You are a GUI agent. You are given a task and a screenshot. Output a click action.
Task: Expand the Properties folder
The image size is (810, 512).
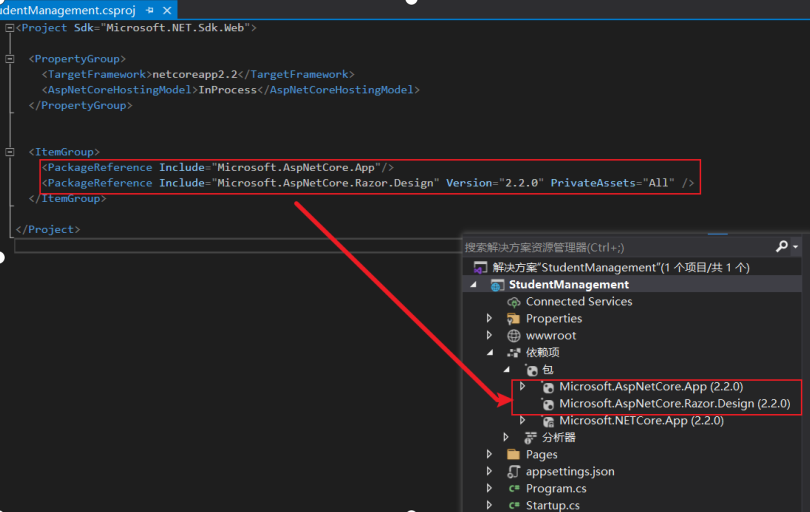click(489, 318)
